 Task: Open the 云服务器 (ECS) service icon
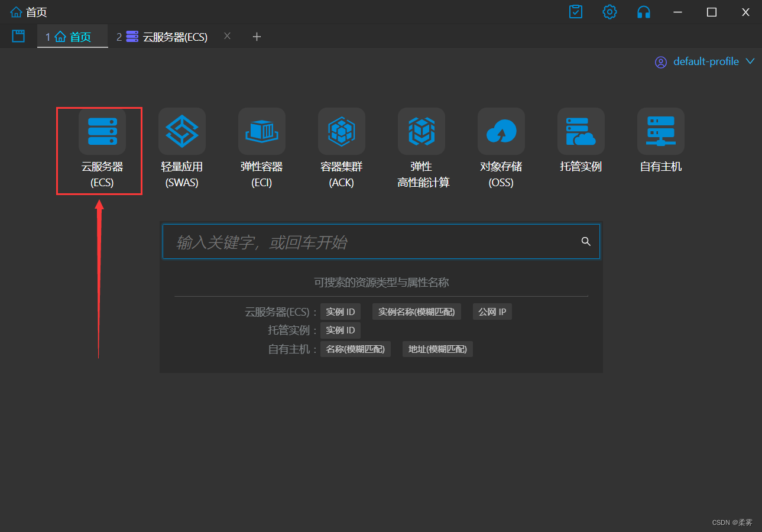(102, 131)
